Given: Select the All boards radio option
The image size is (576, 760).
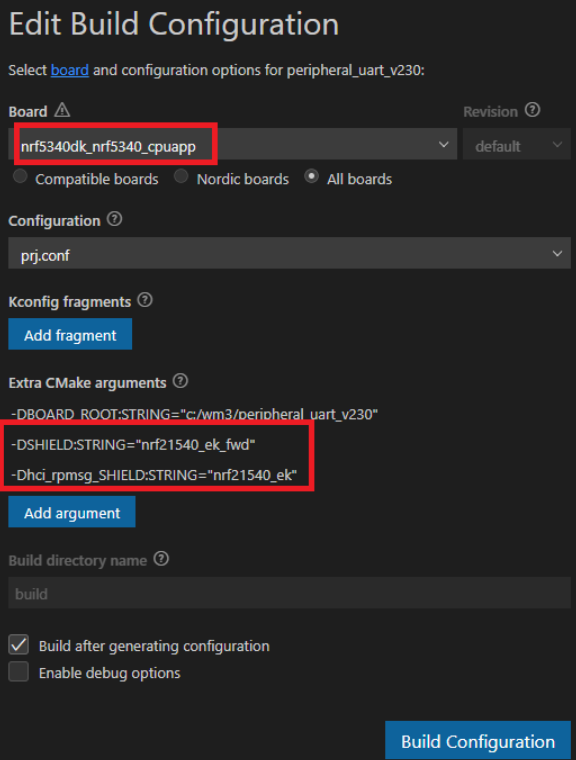Looking at the screenshot, I should click(311, 176).
